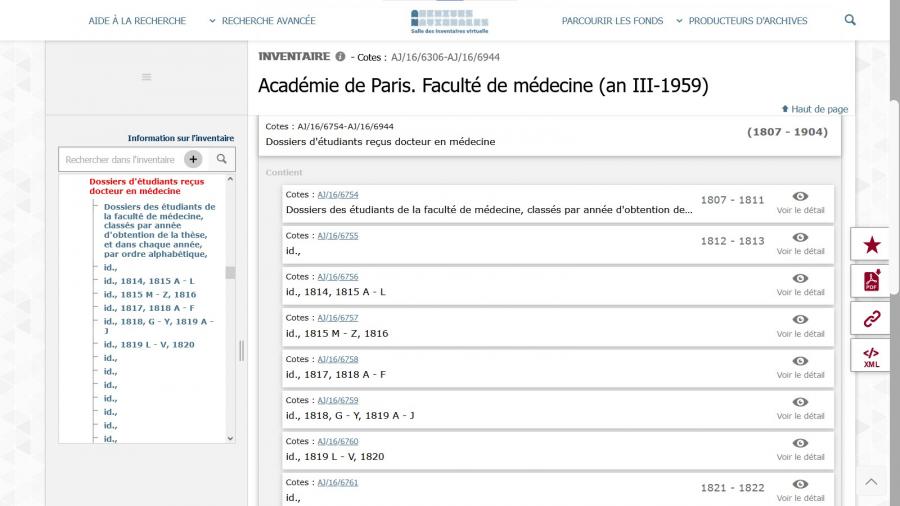This screenshot has width=900, height=506.
Task: Select tree item id., 1814, 1815 A - L
Action: 149,281
